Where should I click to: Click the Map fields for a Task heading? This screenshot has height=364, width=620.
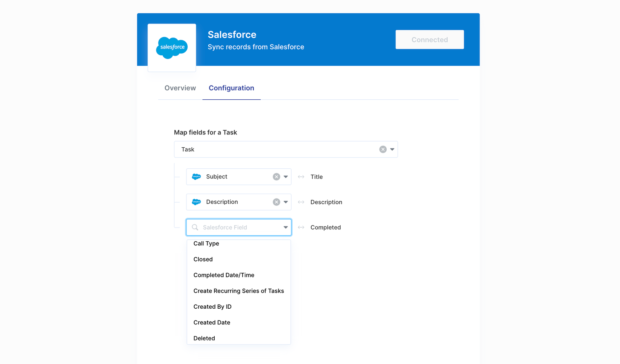pos(205,132)
